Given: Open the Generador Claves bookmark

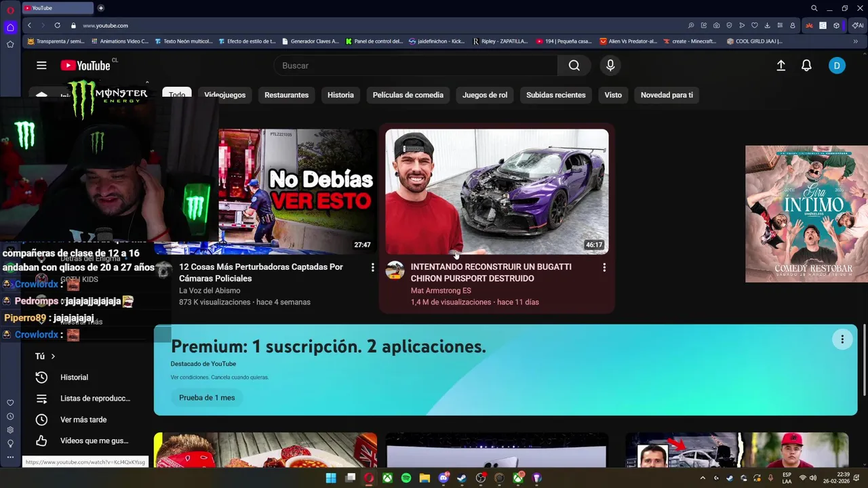Looking at the screenshot, I should point(309,41).
